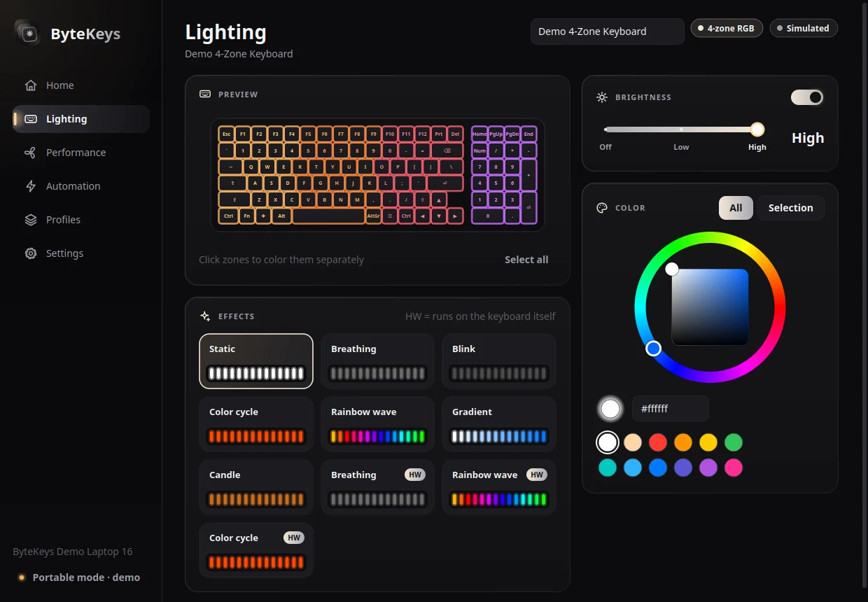
Task: Click the sun icon beside BRIGHTNESS heading
Action: click(602, 97)
